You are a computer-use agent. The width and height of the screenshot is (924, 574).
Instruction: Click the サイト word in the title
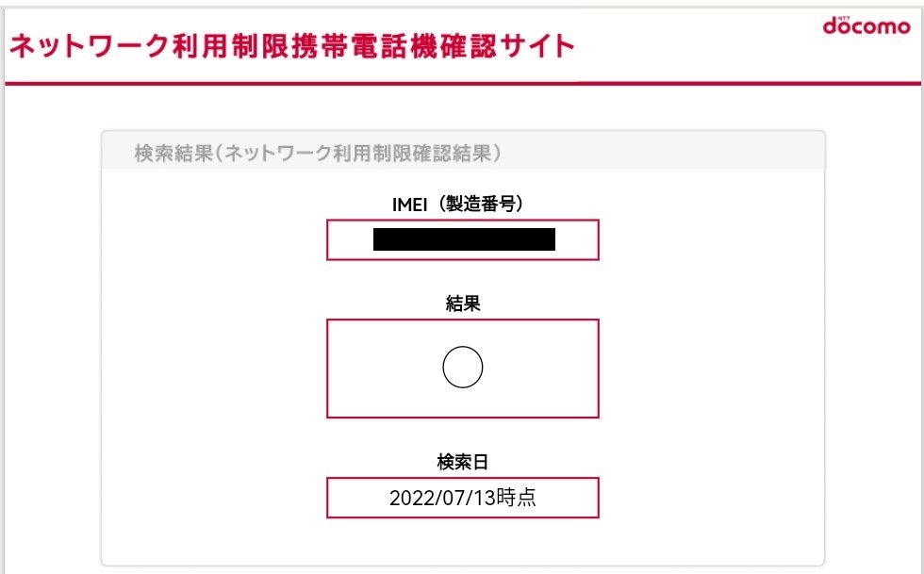click(536, 45)
